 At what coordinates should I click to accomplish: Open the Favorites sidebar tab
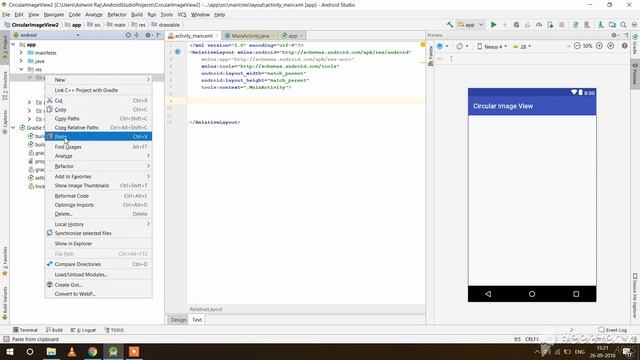(5, 262)
